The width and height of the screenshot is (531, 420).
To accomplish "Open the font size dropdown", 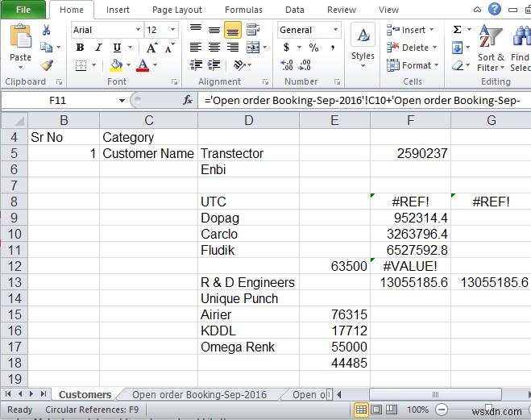I will click(172, 30).
